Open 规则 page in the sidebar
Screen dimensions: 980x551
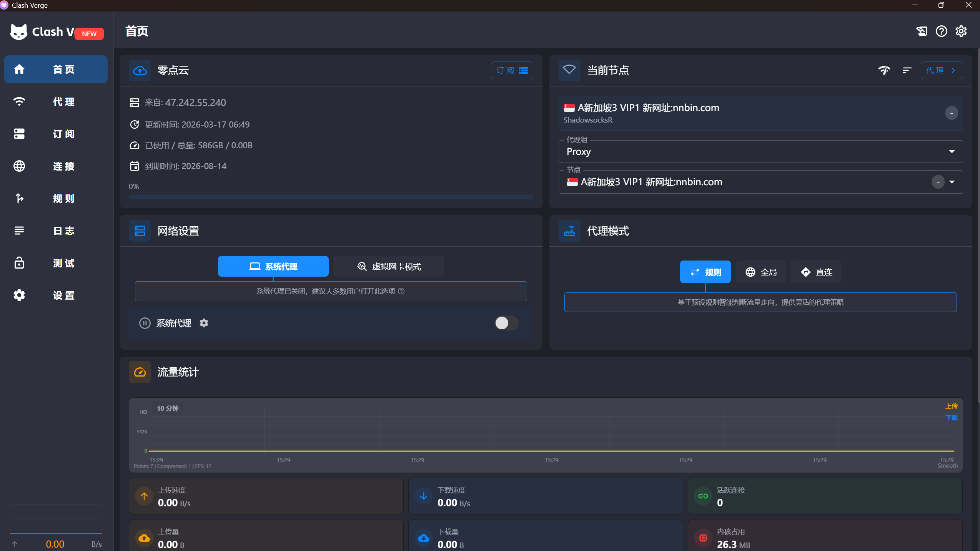click(56, 198)
